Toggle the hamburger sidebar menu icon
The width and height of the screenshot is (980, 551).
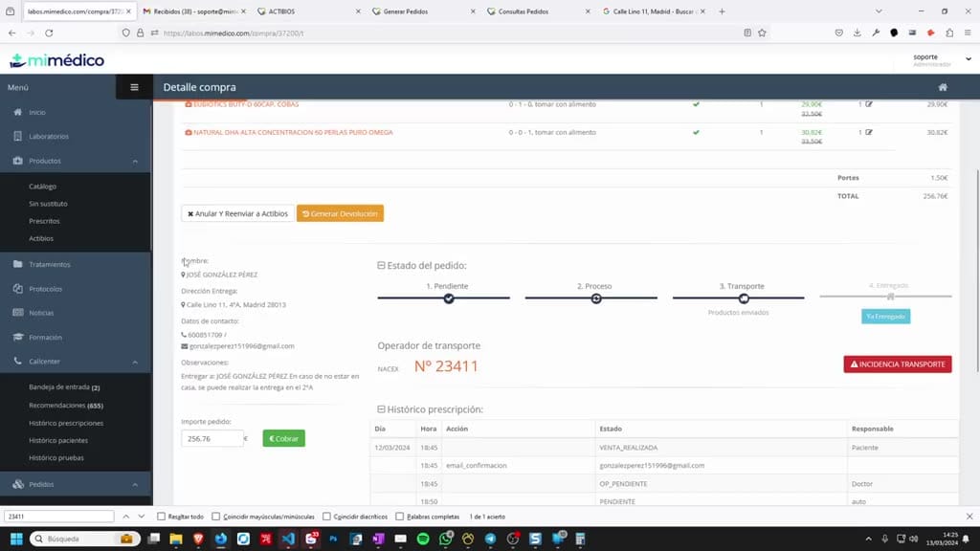(134, 87)
